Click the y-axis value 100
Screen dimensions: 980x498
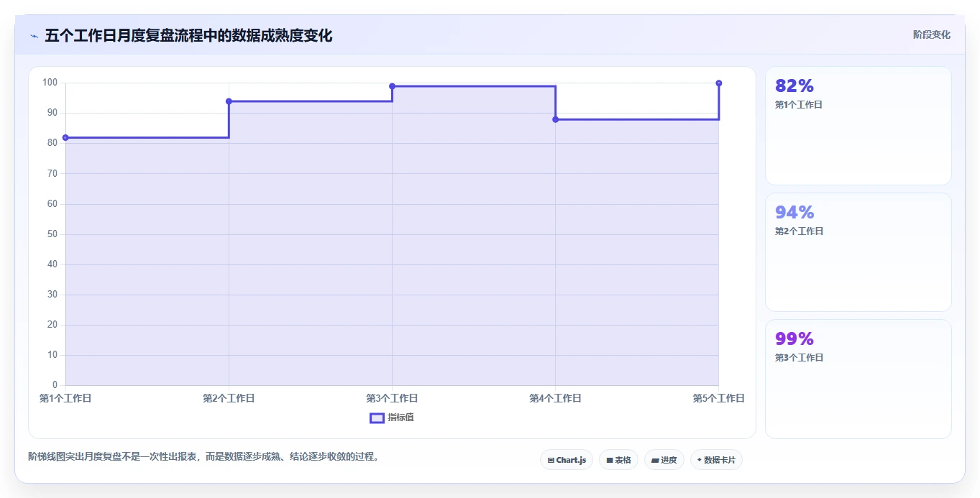click(50, 83)
